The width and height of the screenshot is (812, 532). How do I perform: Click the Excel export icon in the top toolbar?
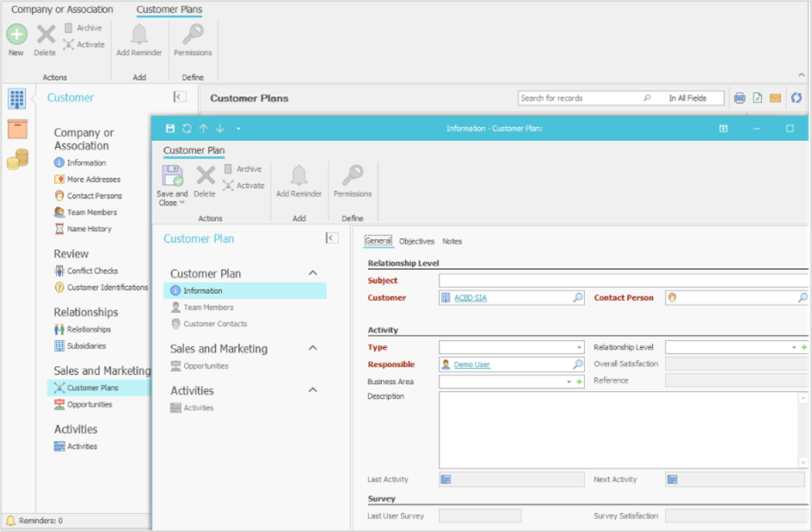click(x=757, y=98)
